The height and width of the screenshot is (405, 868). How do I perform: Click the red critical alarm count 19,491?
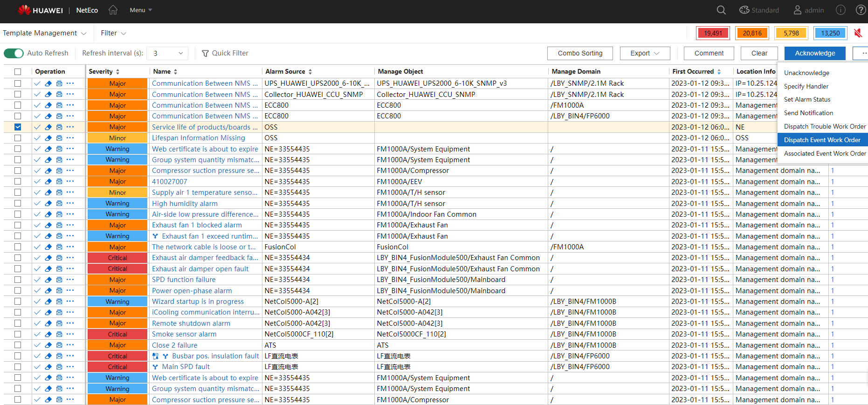[x=713, y=33]
